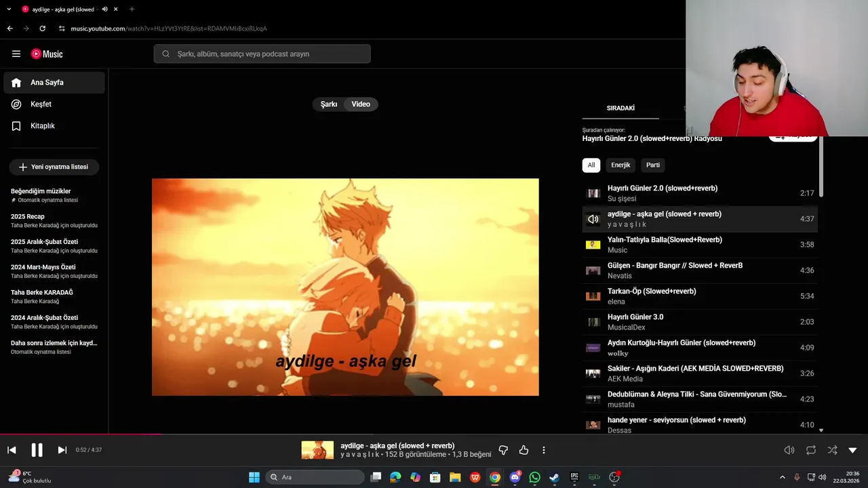
Task: Skip to the next track
Action: click(62, 450)
